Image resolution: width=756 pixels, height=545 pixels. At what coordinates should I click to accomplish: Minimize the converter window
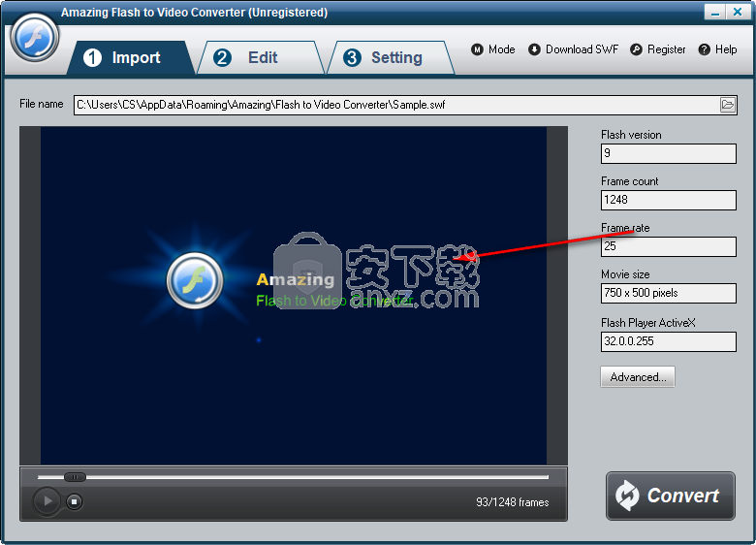tap(714, 12)
